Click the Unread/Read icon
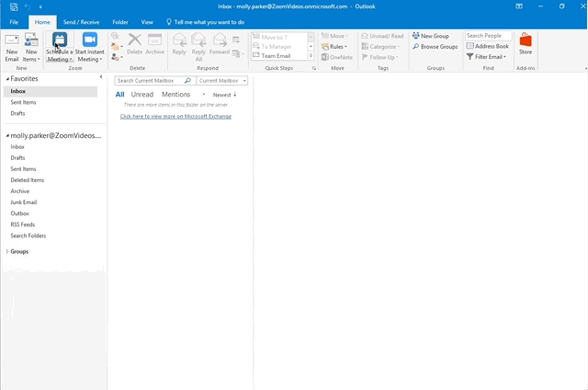The image size is (588, 390). [x=365, y=36]
